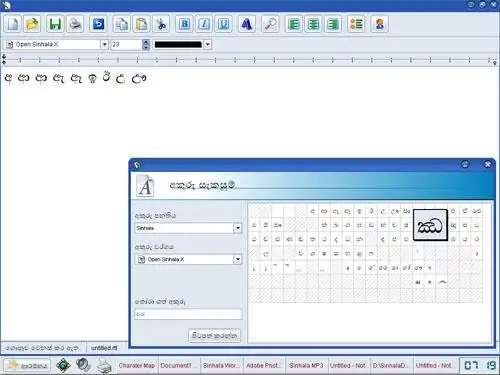The image size is (500, 375).
Task: Click the green diamond icon on the taskbar
Action: tap(63, 365)
